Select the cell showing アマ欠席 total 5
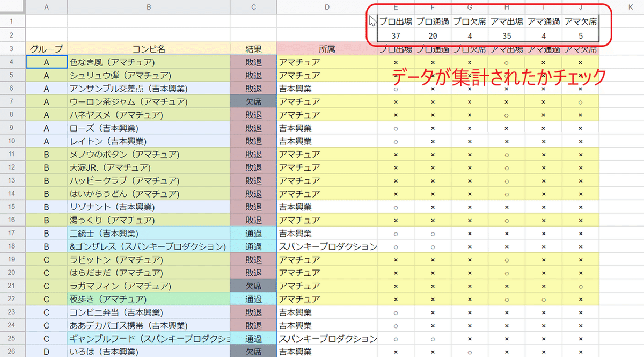Viewport: 644px width, 357px height. [581, 35]
